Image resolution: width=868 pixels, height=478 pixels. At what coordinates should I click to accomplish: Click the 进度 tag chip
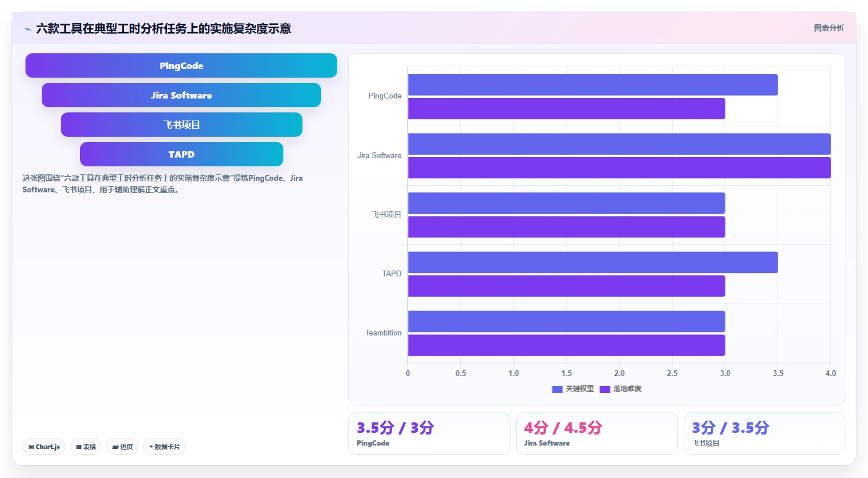[x=122, y=447]
